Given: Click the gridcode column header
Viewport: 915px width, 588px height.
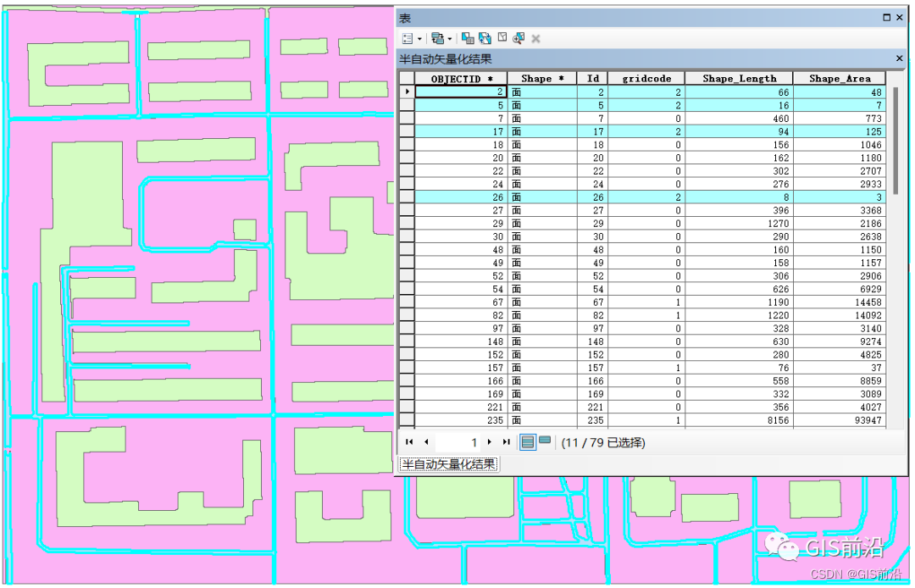Looking at the screenshot, I should [x=646, y=78].
